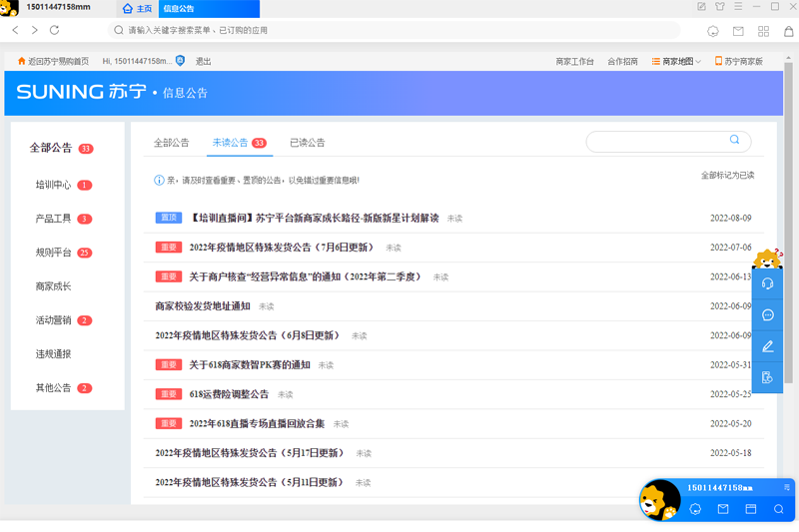
Task: Open the shopping bag icon in top toolbar
Action: [x=788, y=31]
